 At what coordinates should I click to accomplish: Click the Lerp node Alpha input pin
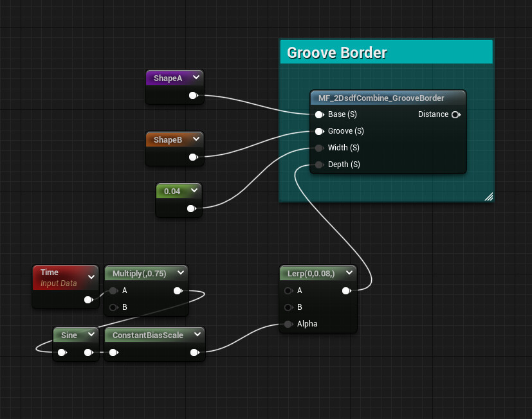[x=289, y=324]
